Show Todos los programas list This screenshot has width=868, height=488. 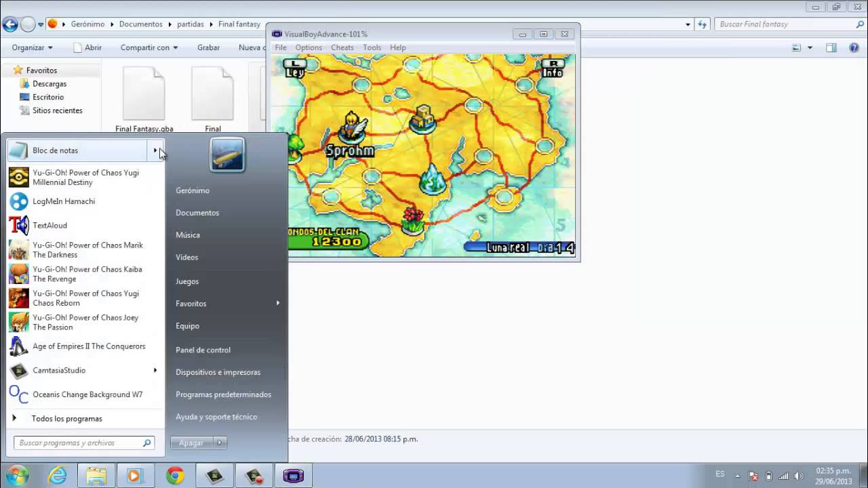pyautogui.click(x=66, y=419)
